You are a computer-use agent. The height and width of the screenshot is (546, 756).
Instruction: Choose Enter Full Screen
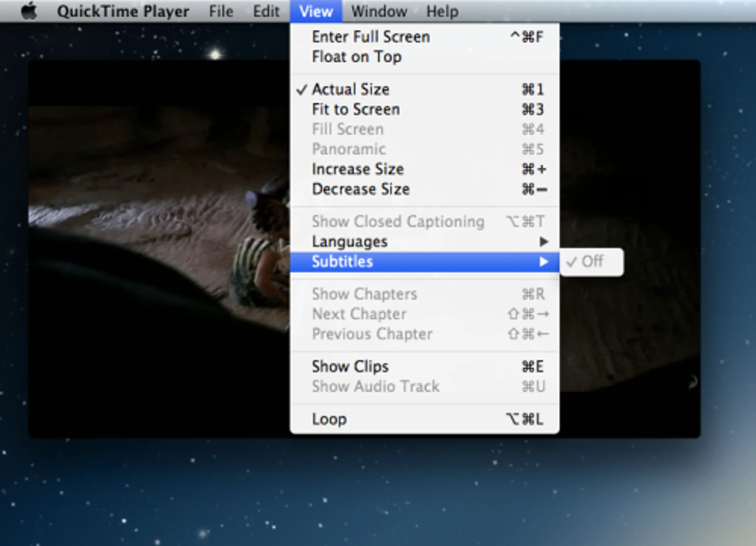371,37
